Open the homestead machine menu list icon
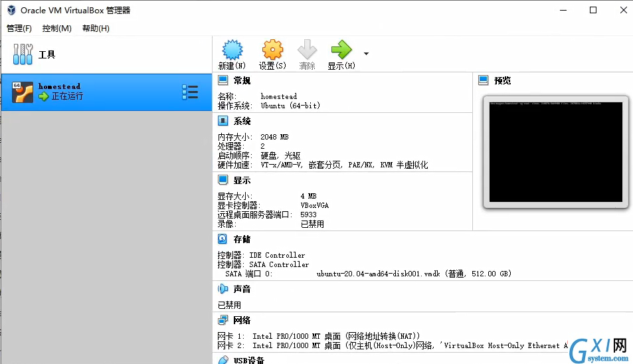 pyautogui.click(x=190, y=92)
